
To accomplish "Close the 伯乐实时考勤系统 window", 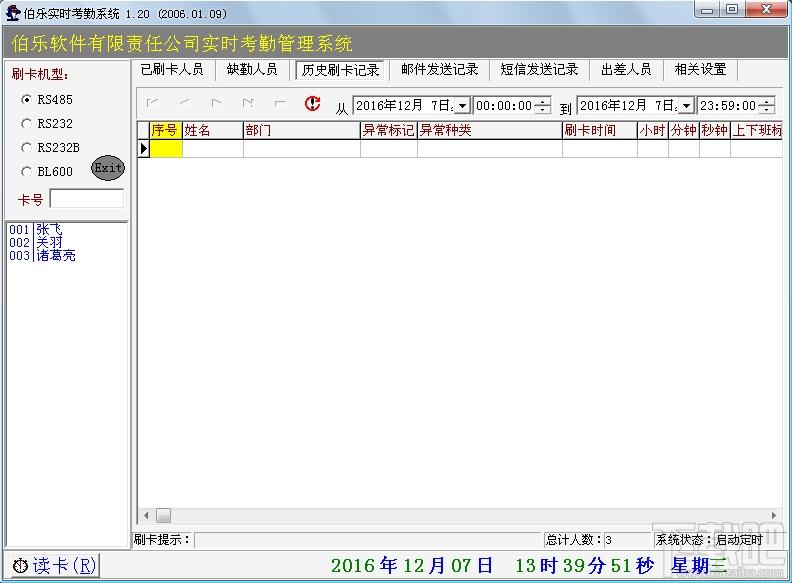I will (x=766, y=10).
